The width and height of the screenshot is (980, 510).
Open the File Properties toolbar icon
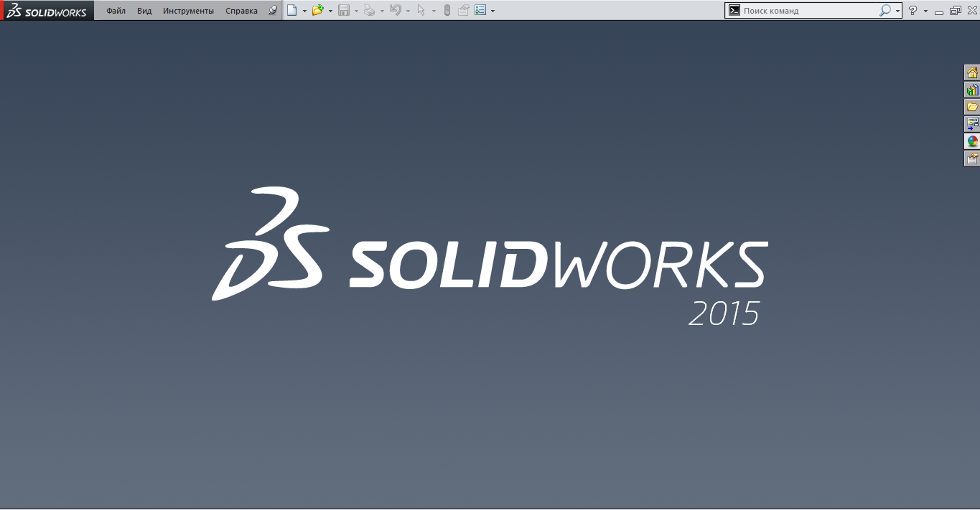(x=463, y=11)
